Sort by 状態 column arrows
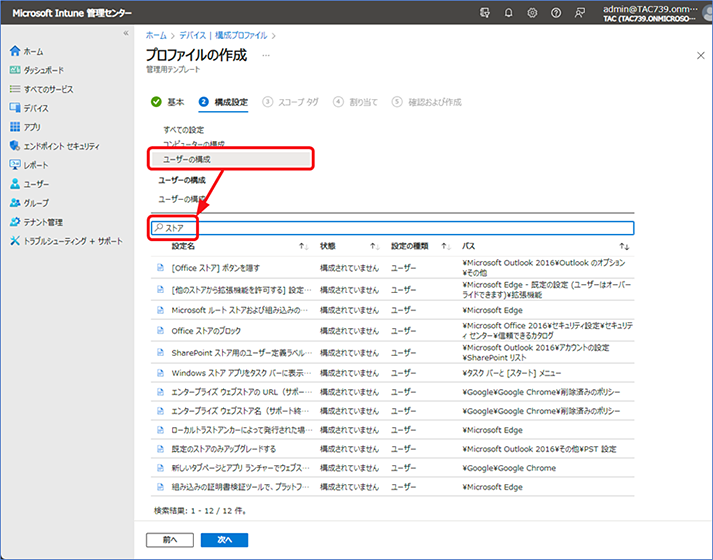 (x=375, y=246)
